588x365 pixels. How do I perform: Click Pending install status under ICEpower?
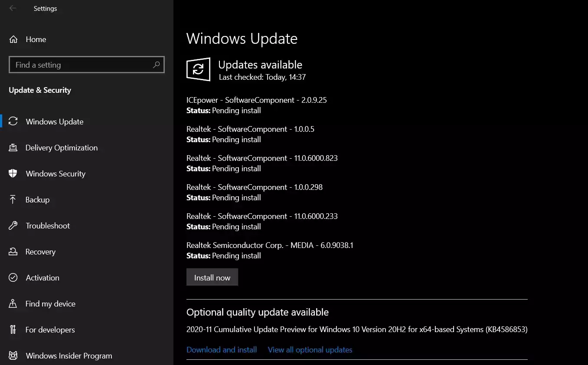tap(236, 110)
